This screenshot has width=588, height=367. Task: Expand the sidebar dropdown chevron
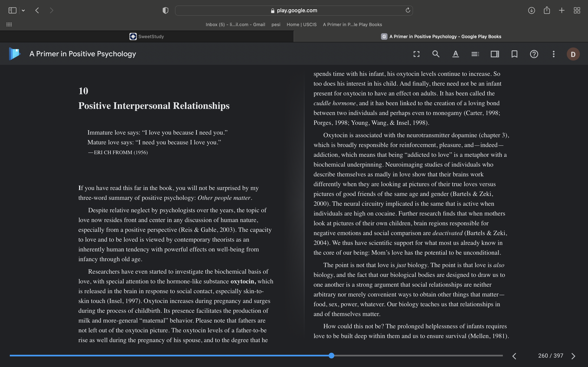[23, 10]
